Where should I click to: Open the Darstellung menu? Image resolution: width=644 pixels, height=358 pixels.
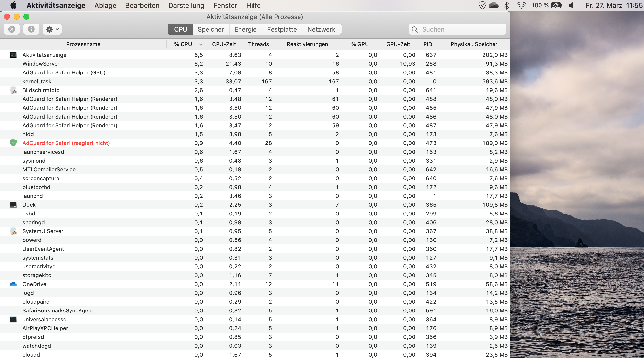186,5
